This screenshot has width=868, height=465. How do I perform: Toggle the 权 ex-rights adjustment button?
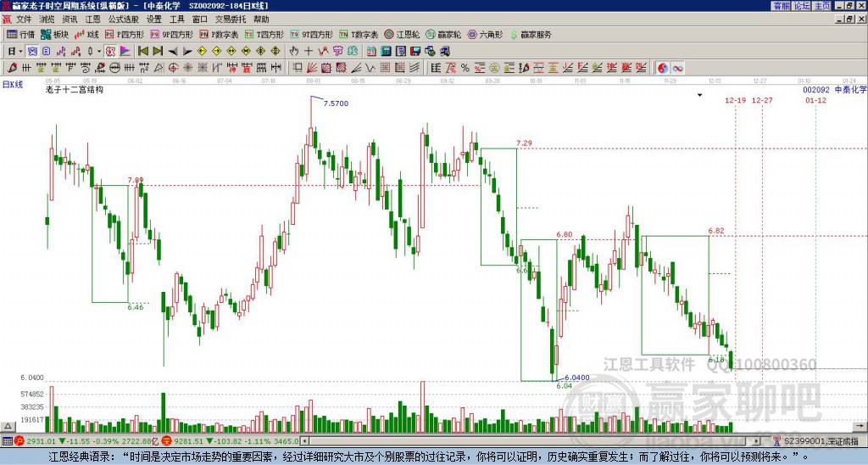click(x=110, y=52)
